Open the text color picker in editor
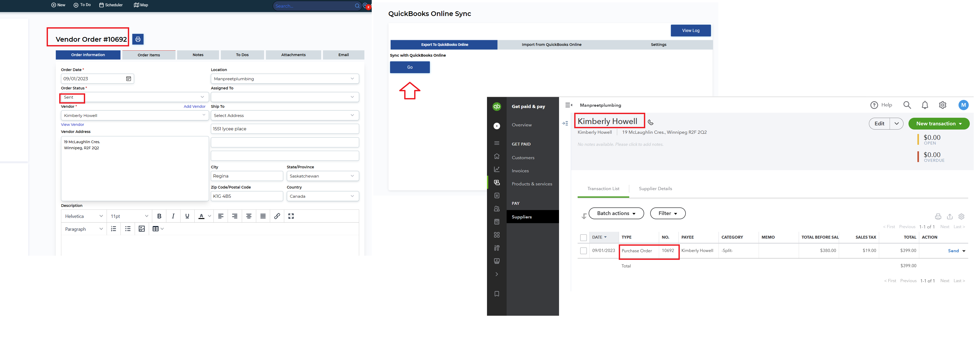 (x=209, y=216)
